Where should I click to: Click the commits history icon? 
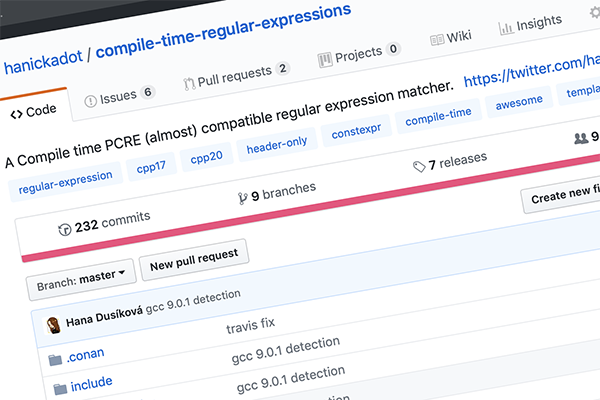pos(65,228)
